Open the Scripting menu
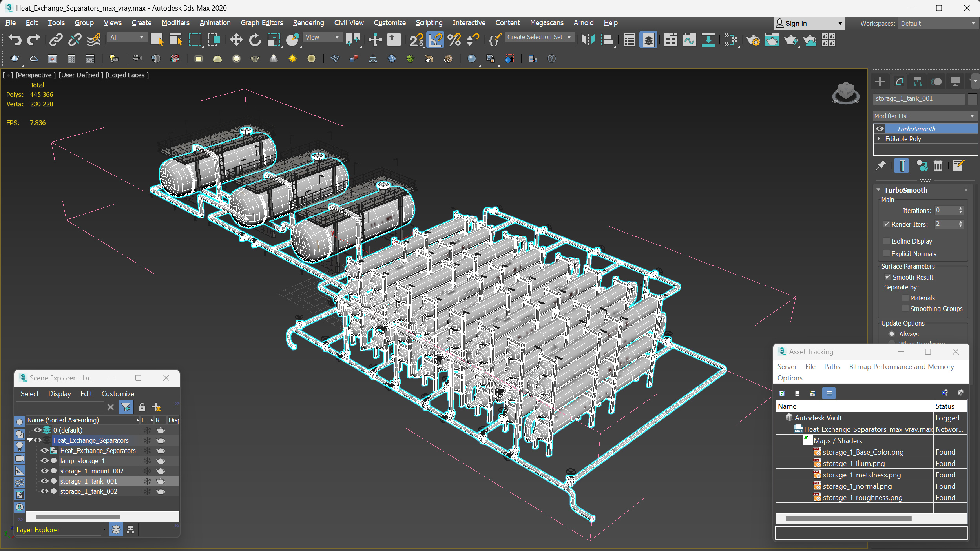Screen dimensions: 980x551 (429, 23)
